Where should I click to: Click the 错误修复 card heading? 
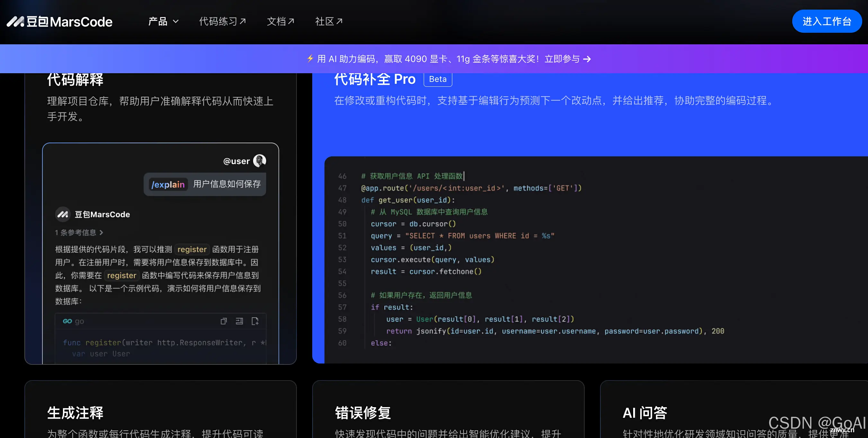click(363, 413)
